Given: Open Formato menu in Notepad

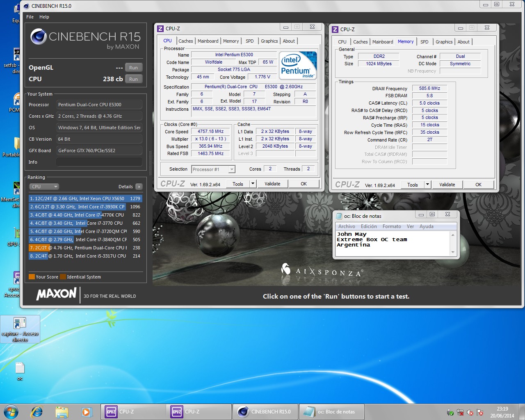Looking at the screenshot, I should (392, 226).
